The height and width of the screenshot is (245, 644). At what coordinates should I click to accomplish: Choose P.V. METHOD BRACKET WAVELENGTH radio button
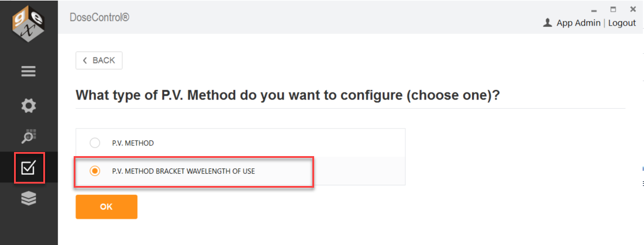95,171
